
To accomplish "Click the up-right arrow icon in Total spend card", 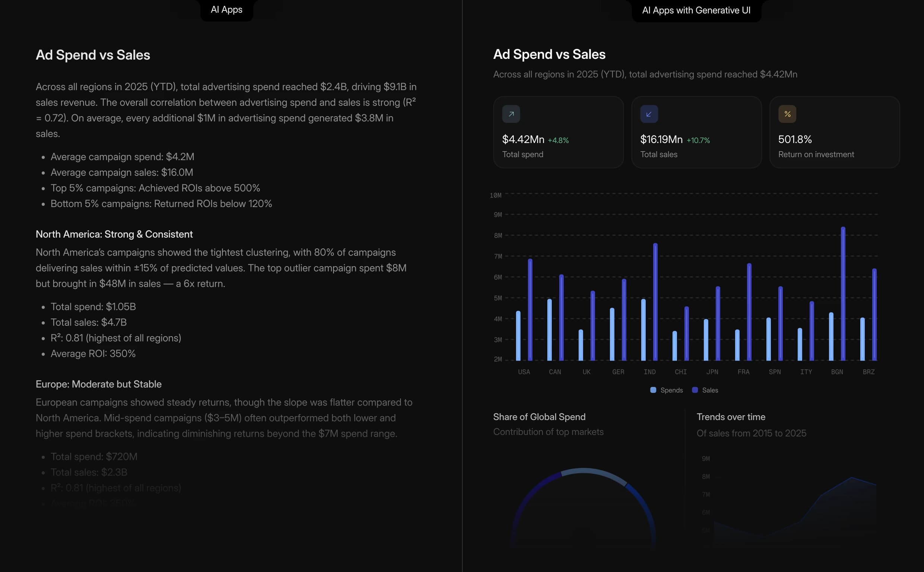I will (511, 114).
